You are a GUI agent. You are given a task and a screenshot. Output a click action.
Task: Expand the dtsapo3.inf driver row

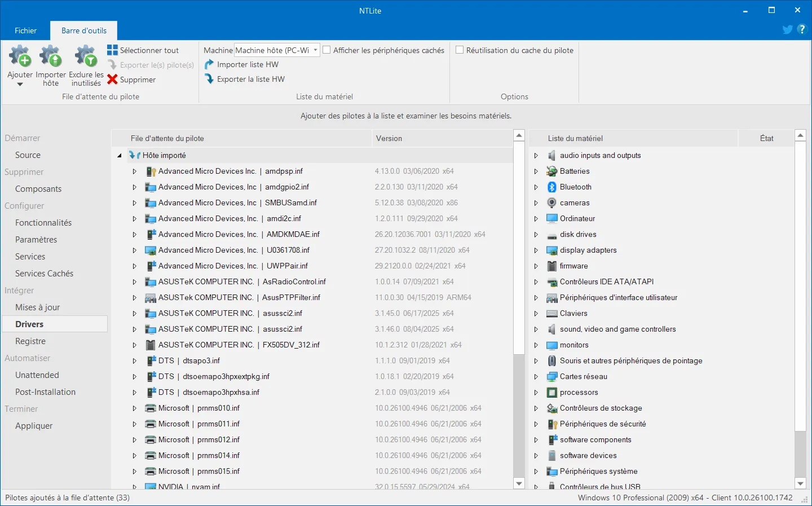coord(134,360)
